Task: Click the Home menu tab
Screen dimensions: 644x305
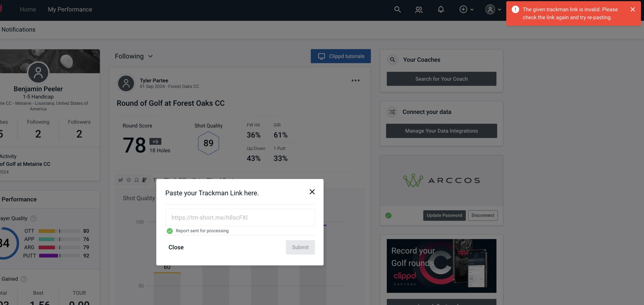Action: (28, 9)
